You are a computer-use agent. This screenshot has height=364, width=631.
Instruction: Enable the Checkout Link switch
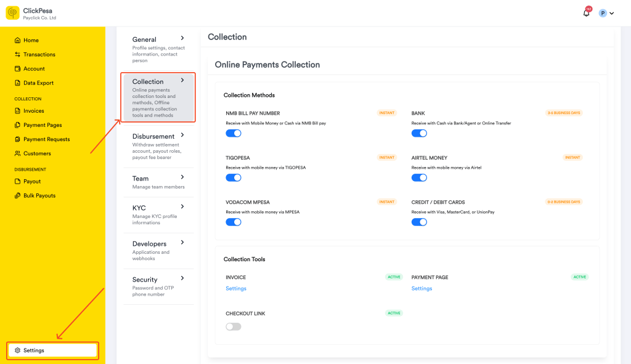(234, 326)
